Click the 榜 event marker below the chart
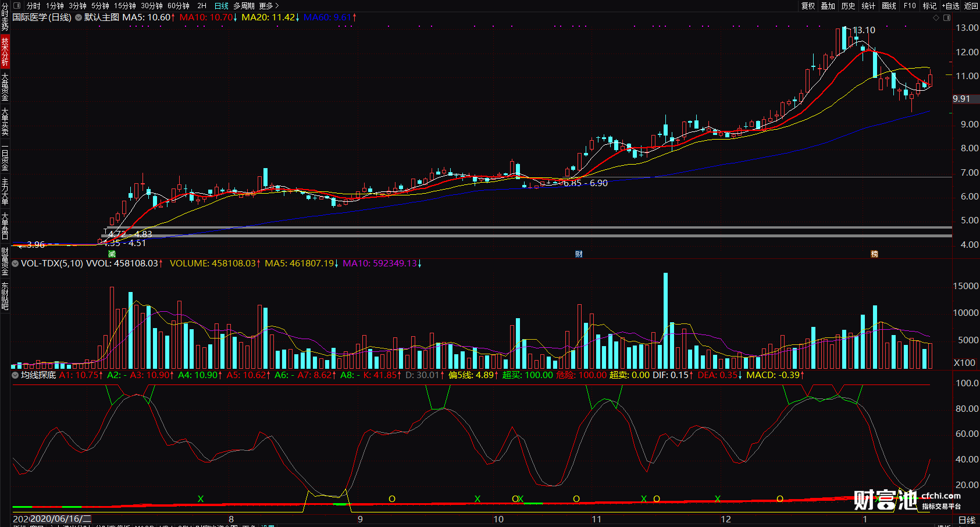 coord(874,254)
